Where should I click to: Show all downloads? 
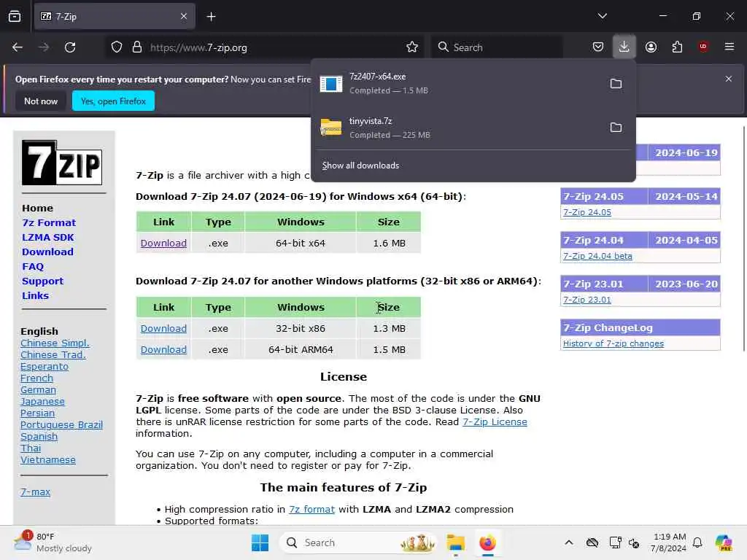(360, 166)
